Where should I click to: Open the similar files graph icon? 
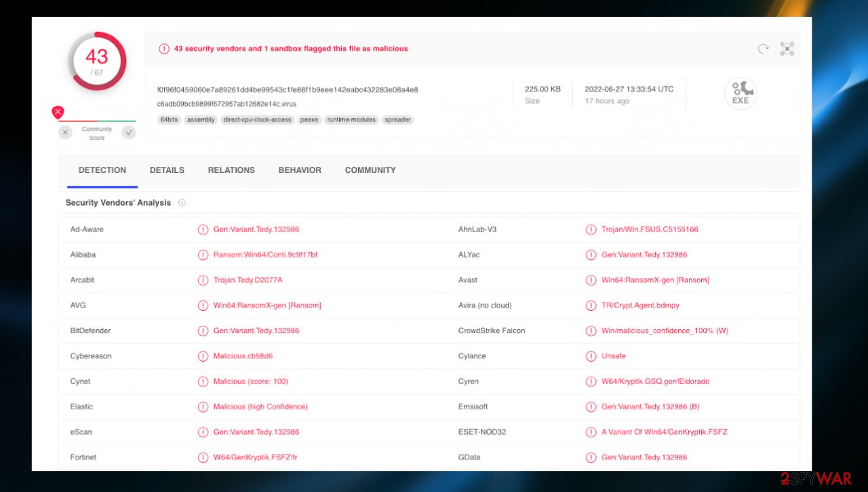click(x=787, y=49)
